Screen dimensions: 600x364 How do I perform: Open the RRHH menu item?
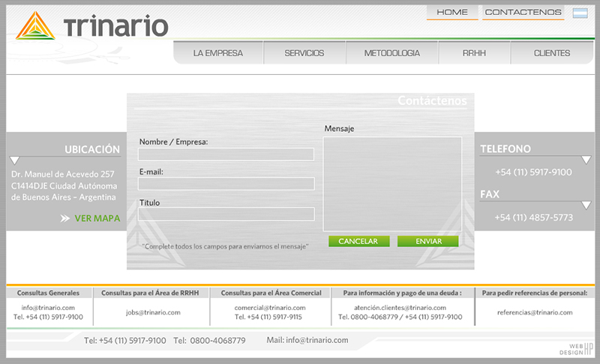(474, 53)
